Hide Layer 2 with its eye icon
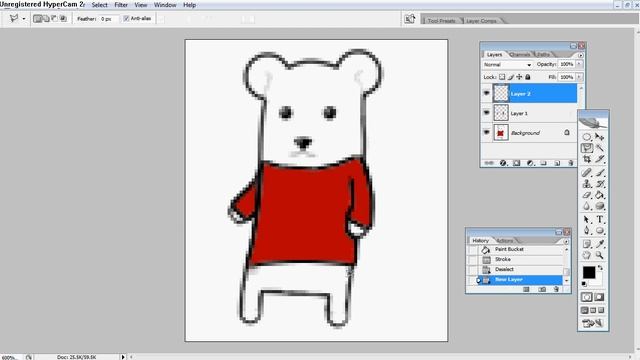 point(486,93)
